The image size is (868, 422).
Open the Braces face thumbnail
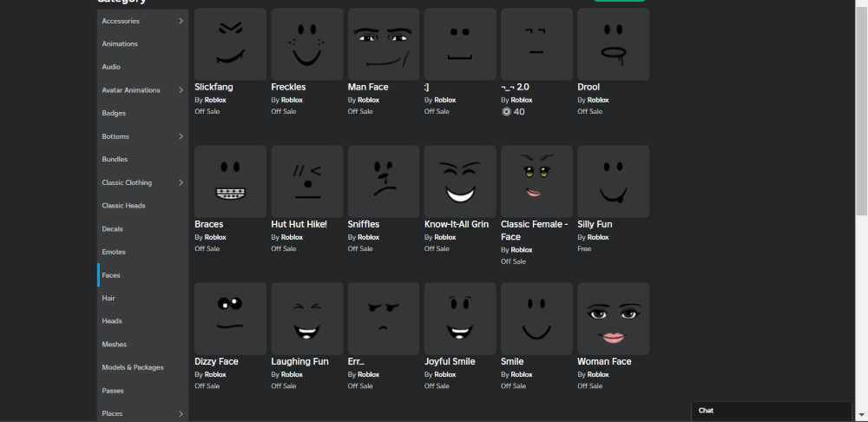tap(230, 181)
